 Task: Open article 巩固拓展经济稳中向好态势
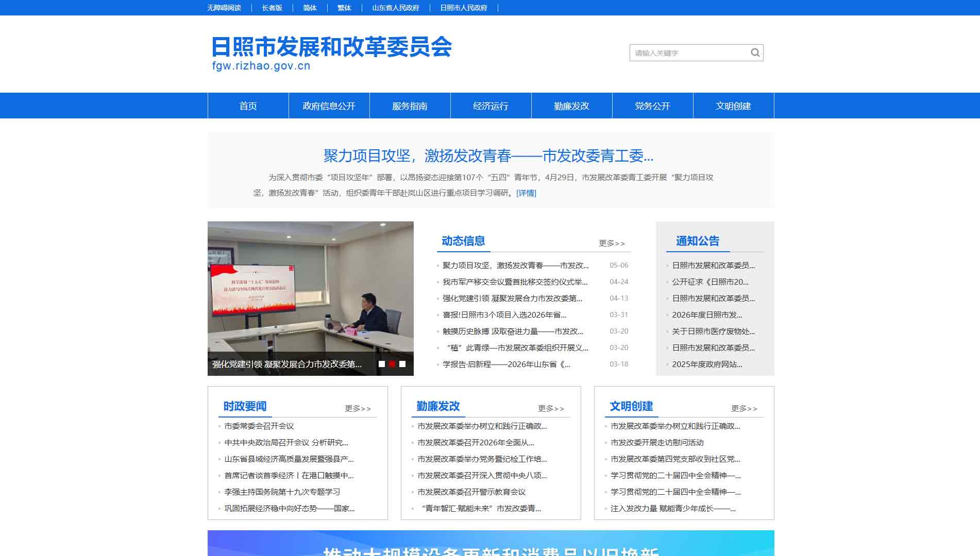tap(290, 508)
